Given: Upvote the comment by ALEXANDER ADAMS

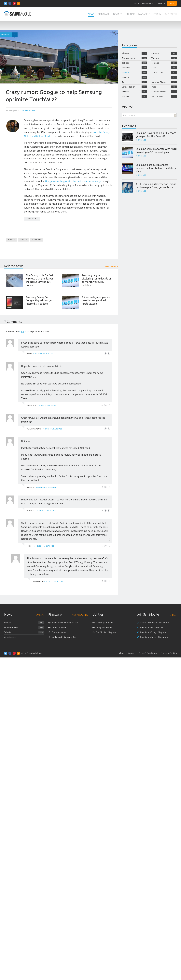Looking at the screenshot, I should (x=105, y=428).
